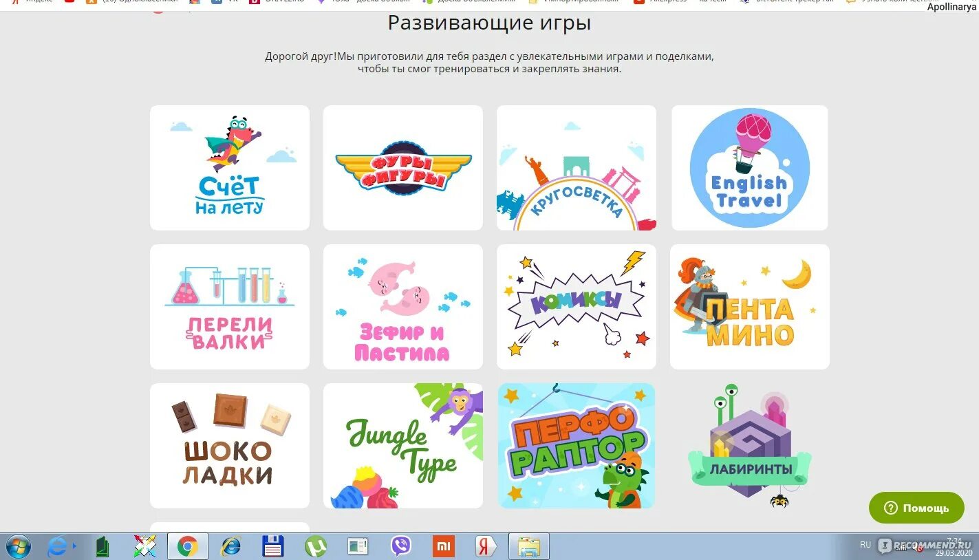This screenshot has width=979, height=560.
Task: Open the colorful crossed-arrows taskbar icon
Action: click(145, 546)
